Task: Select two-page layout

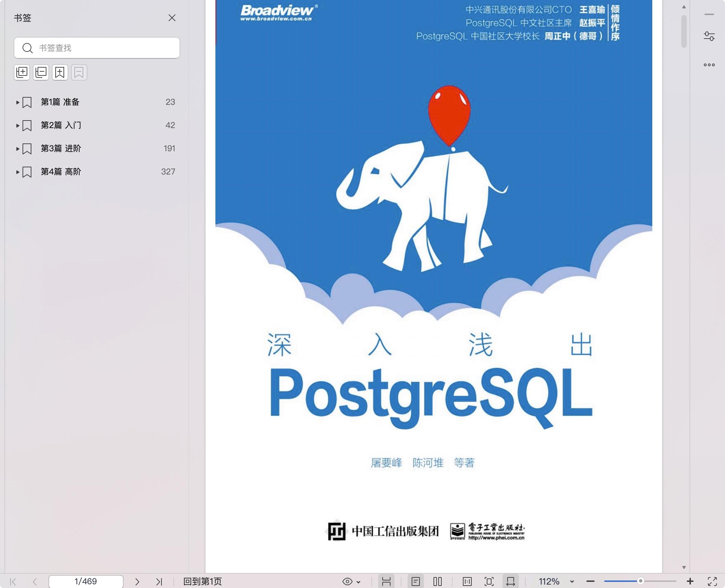Action: (438, 581)
